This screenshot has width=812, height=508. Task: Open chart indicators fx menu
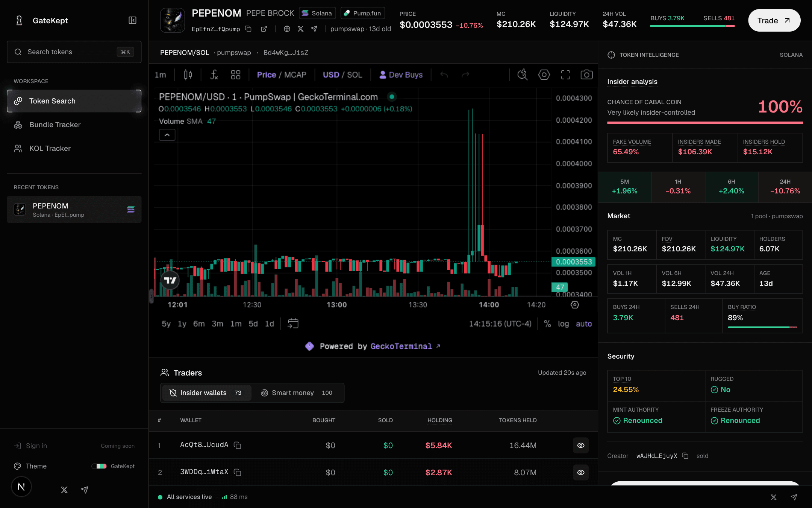pyautogui.click(x=214, y=75)
